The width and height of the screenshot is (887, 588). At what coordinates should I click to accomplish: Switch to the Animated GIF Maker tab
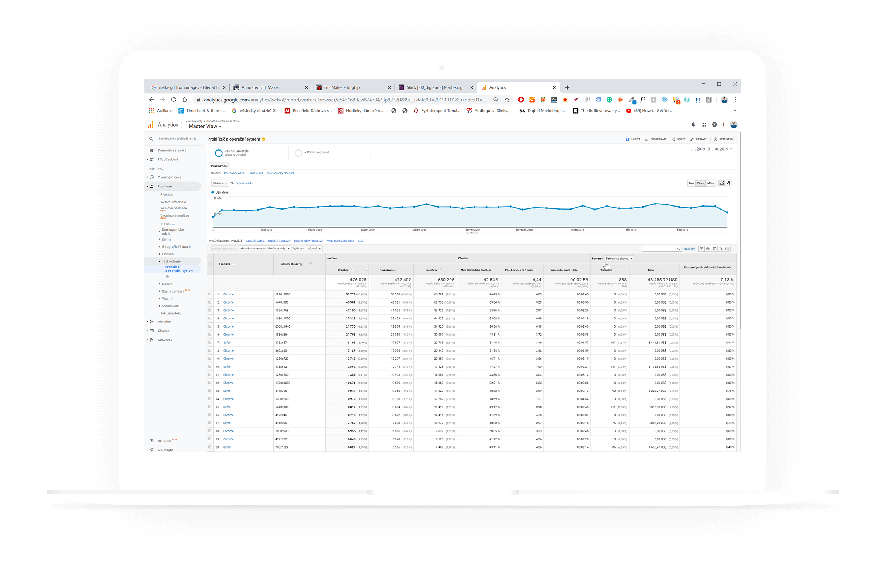[x=270, y=87]
